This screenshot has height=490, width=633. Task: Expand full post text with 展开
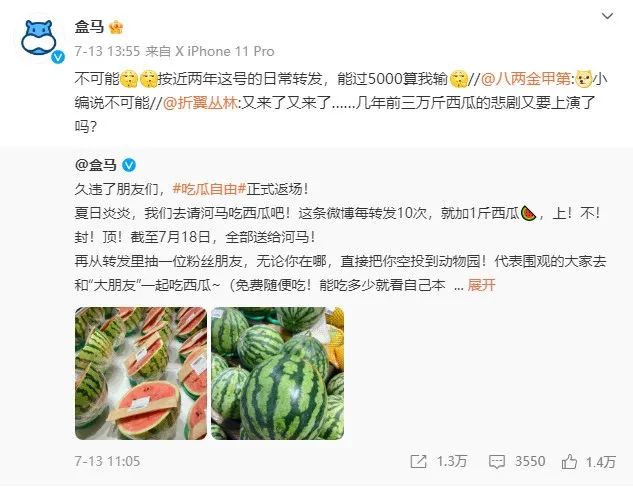coord(481,285)
